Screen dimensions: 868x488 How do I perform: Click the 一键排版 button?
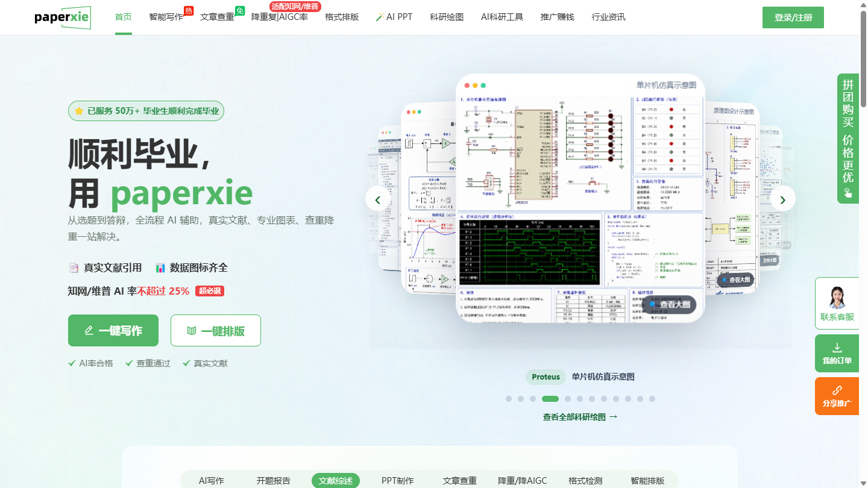(216, 330)
